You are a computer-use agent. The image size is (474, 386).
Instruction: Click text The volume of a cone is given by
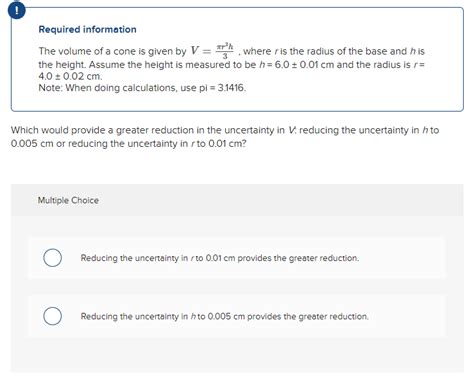pyautogui.click(x=112, y=51)
